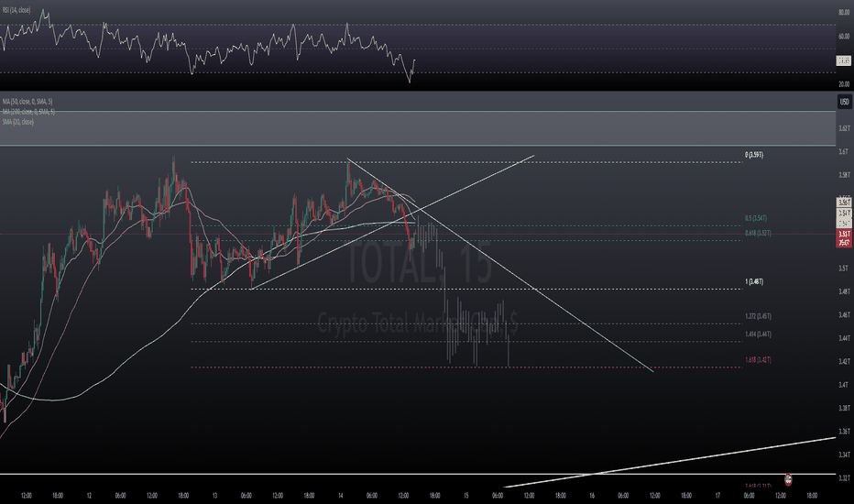Image resolution: width=854 pixels, height=504 pixels.
Task: Select the MA (200, close, 0, SMA, 5) legend
Action: pyautogui.click(x=28, y=112)
